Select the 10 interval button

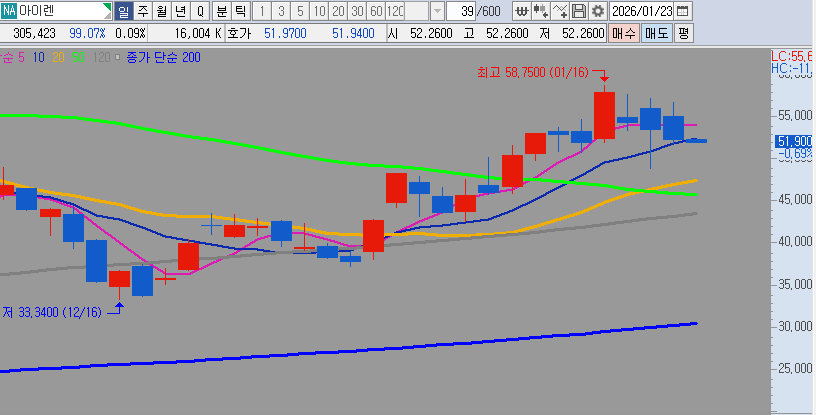(319, 11)
